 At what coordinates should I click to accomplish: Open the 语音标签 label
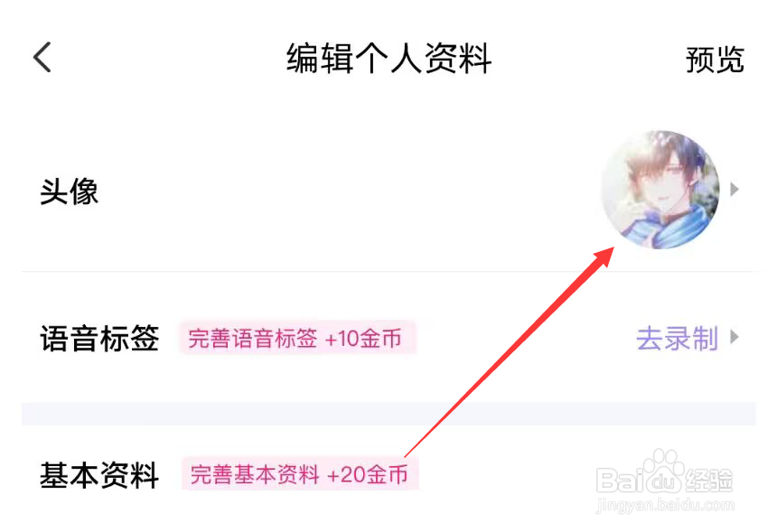(99, 339)
